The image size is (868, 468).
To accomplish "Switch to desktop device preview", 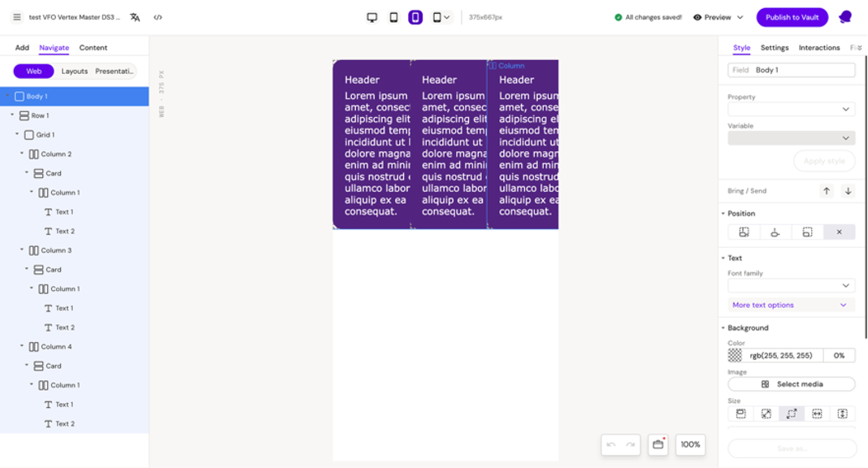I will tap(372, 17).
